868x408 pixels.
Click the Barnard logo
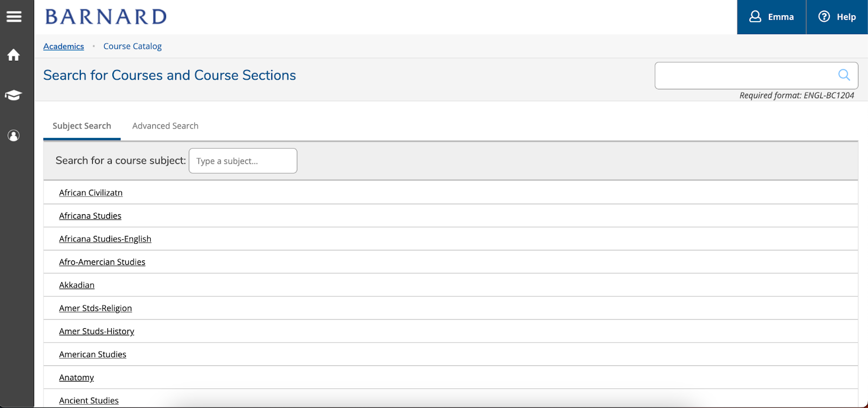(x=106, y=17)
